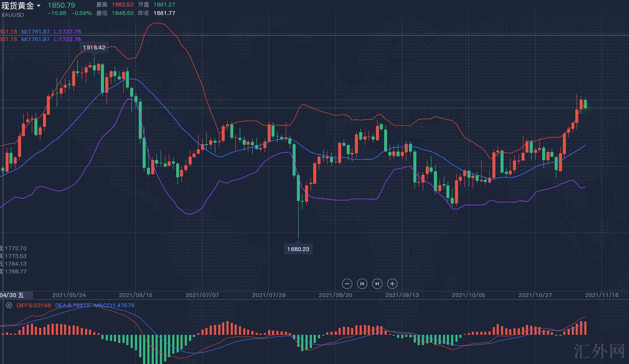Select the 2021/11/16 date on time axis
This screenshot has height=364, width=629.
602,295
